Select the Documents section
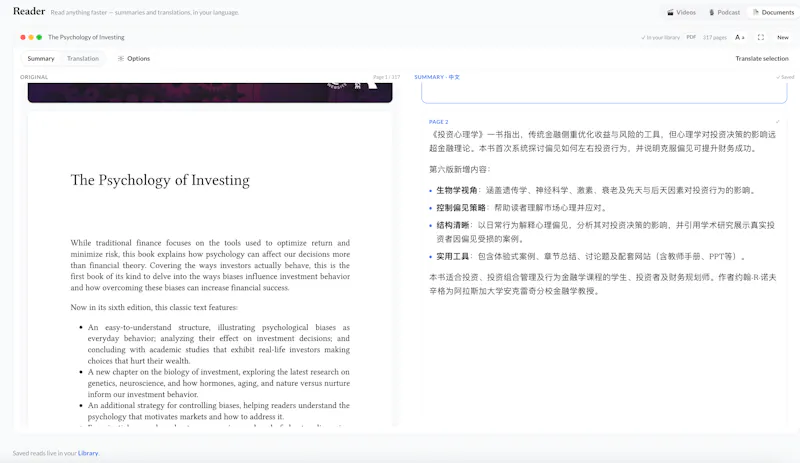 click(x=773, y=12)
